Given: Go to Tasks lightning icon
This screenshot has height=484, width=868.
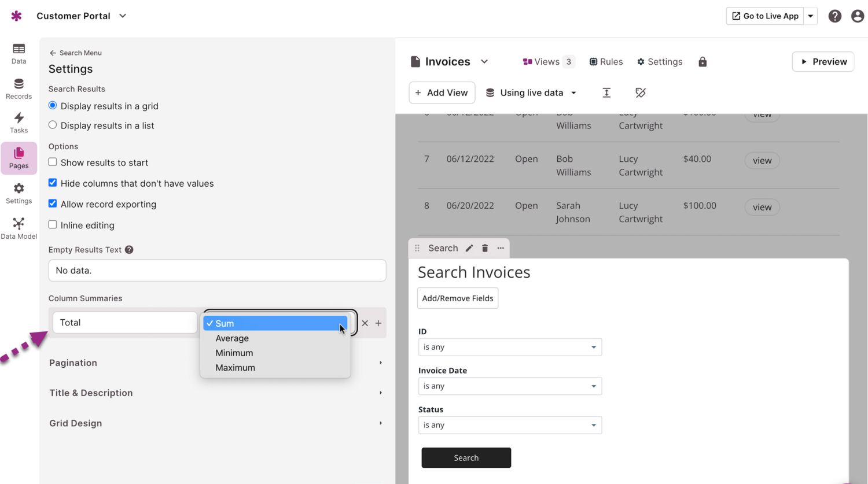Looking at the screenshot, I should [x=19, y=123].
